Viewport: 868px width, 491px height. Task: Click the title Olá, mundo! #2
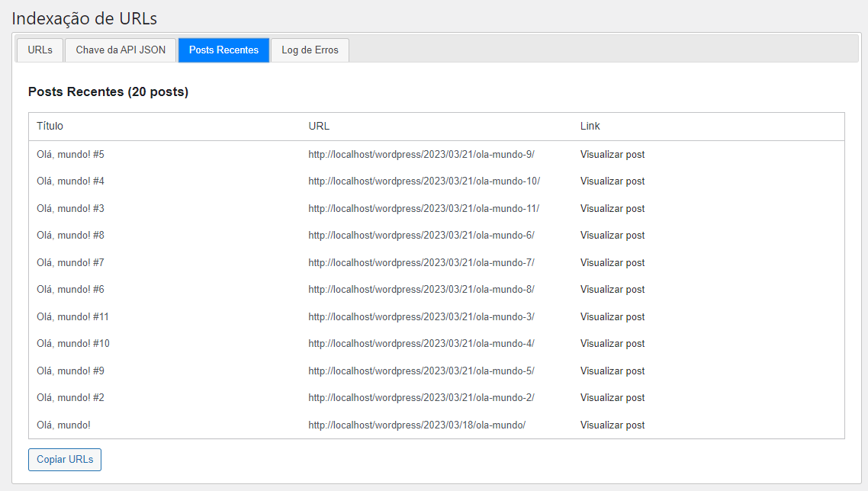pyautogui.click(x=70, y=398)
